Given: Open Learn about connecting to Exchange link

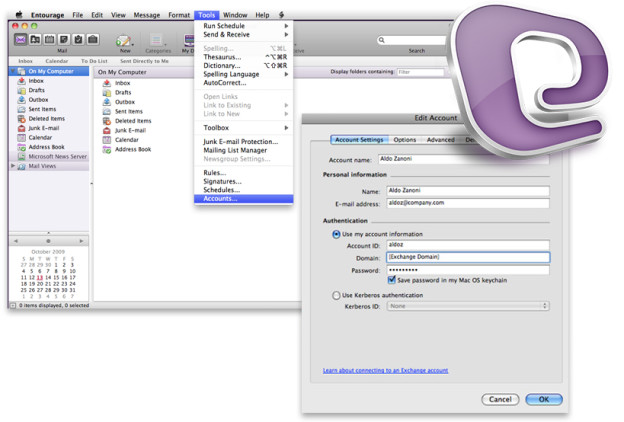Looking at the screenshot, I should pos(385,370).
